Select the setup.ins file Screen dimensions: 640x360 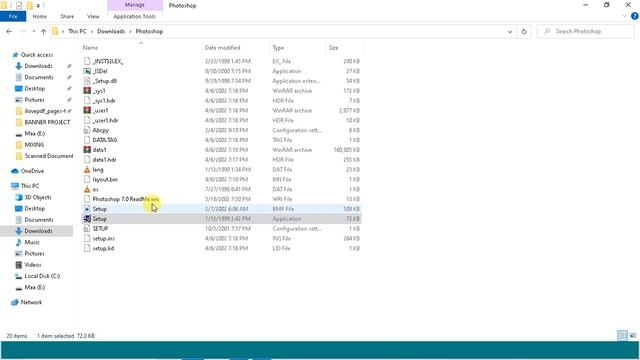click(x=103, y=238)
